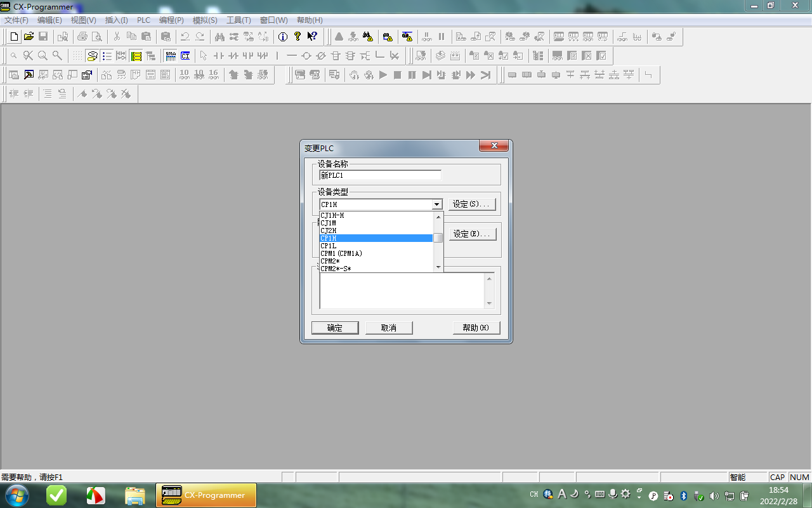This screenshot has width=812, height=508.
Task: Click the device list scrollbar down arrow
Action: coord(438,268)
